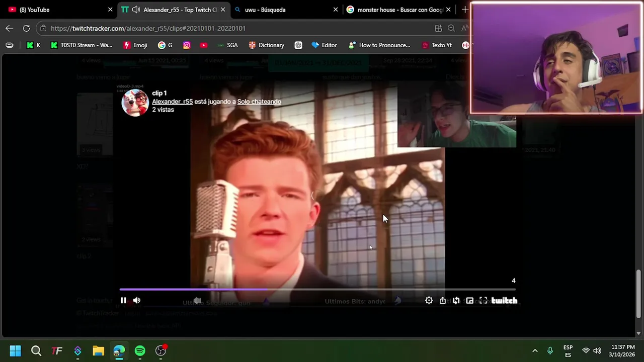This screenshot has height=362, width=644.
Task: Open the Editor bookmark
Action: (x=324, y=45)
